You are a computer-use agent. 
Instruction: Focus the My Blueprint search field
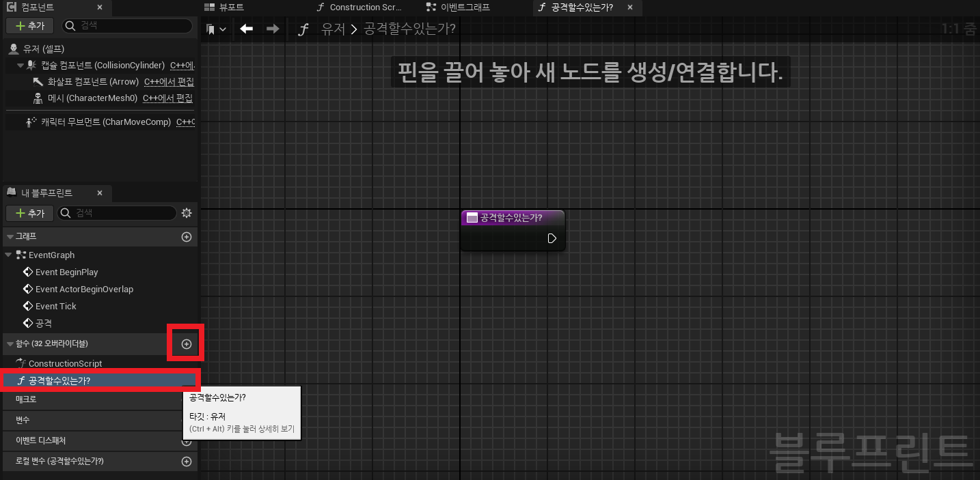(117, 213)
